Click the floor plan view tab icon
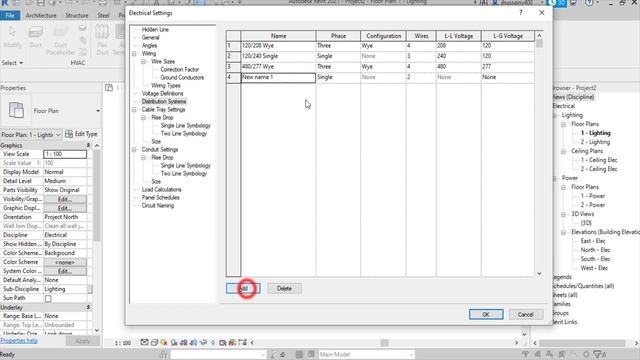The image size is (640, 360). coord(109,87)
